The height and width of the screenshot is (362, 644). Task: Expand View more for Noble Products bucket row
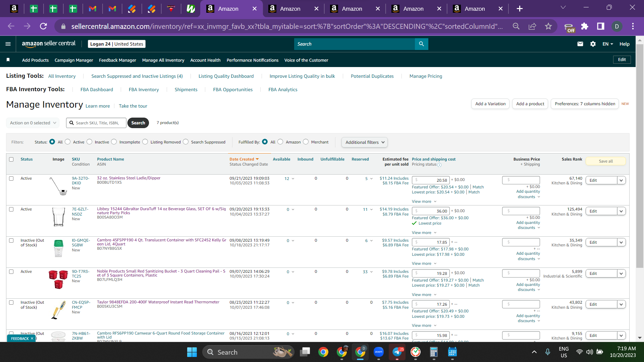pos(424,295)
